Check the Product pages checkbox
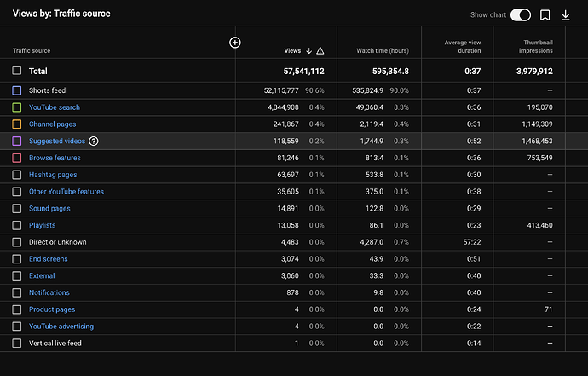588x376 pixels. click(17, 309)
